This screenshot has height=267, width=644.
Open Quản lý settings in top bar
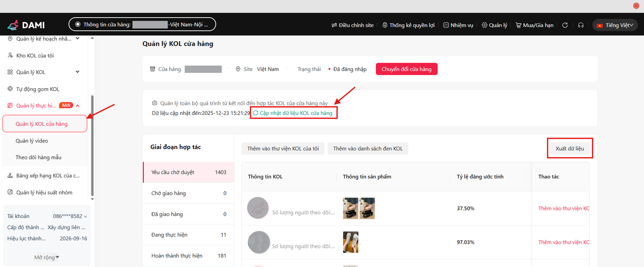(494, 25)
